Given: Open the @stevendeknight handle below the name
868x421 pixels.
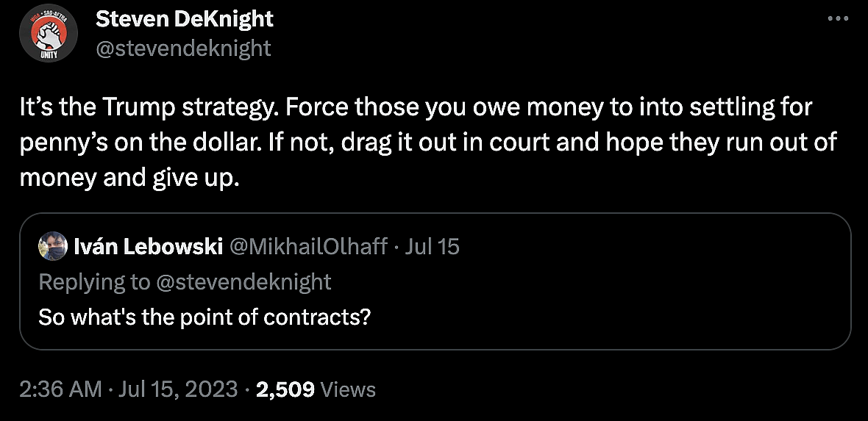Looking at the screenshot, I should coord(183,48).
